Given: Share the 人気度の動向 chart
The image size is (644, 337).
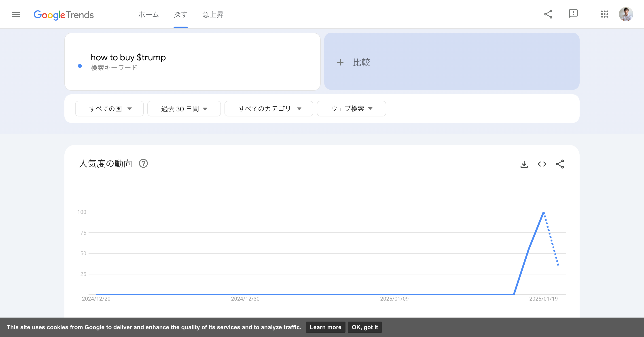Looking at the screenshot, I should click(x=560, y=164).
